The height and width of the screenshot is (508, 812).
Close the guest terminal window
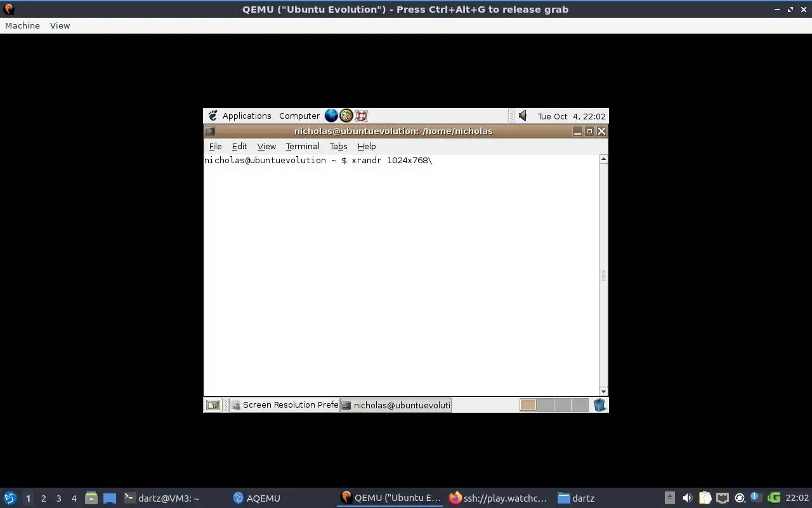tap(601, 131)
